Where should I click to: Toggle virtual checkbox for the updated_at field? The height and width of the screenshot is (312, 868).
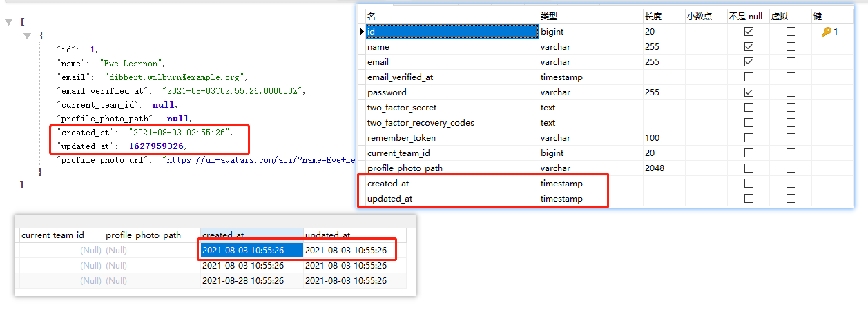pos(791,199)
